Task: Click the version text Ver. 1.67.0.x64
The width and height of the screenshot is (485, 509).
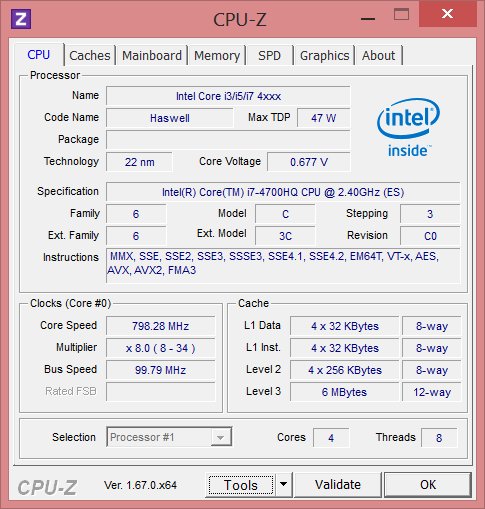Action: [140, 485]
